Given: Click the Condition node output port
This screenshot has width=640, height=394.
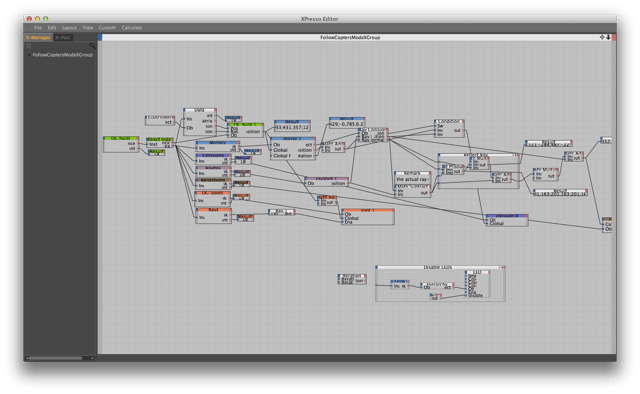Looking at the screenshot, I should click(x=463, y=130).
